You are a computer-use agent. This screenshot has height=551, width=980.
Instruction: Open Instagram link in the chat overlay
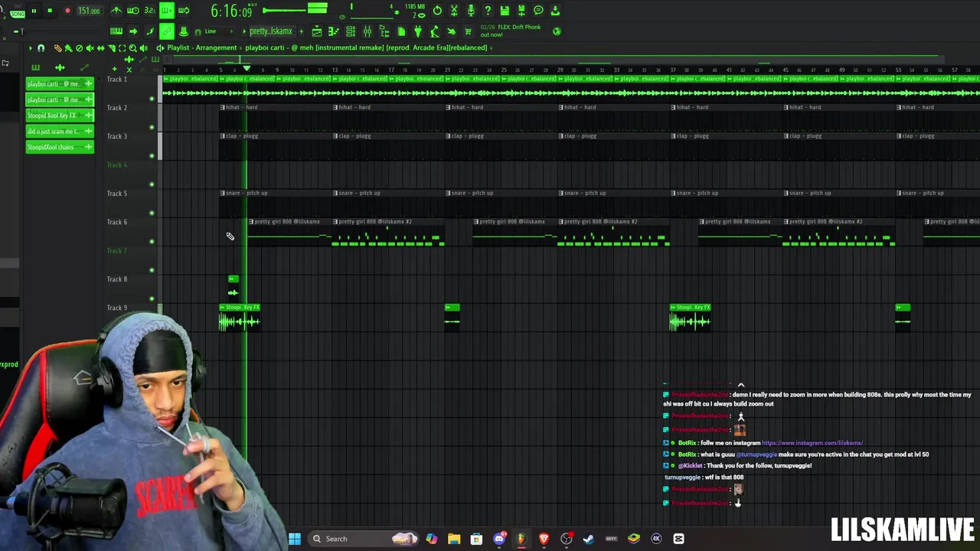812,443
